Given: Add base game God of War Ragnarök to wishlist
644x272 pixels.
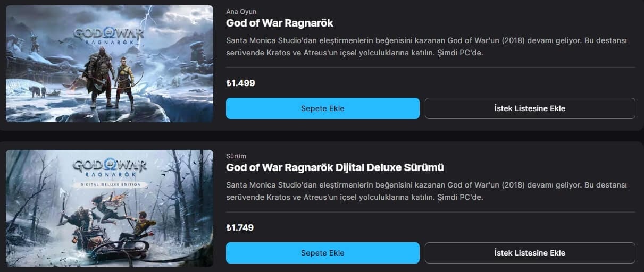Looking at the screenshot, I should point(530,108).
